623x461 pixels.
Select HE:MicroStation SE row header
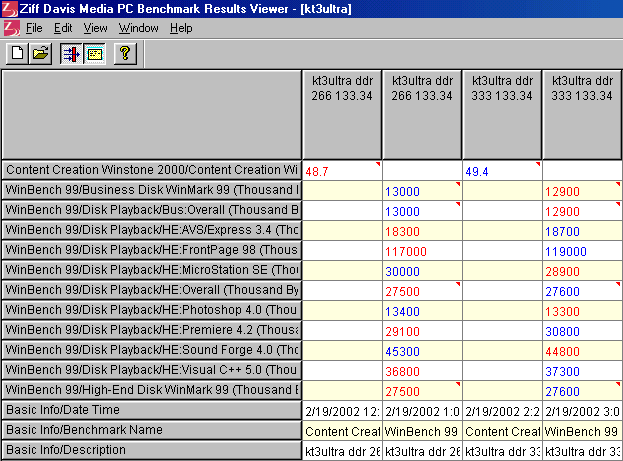[x=151, y=270]
